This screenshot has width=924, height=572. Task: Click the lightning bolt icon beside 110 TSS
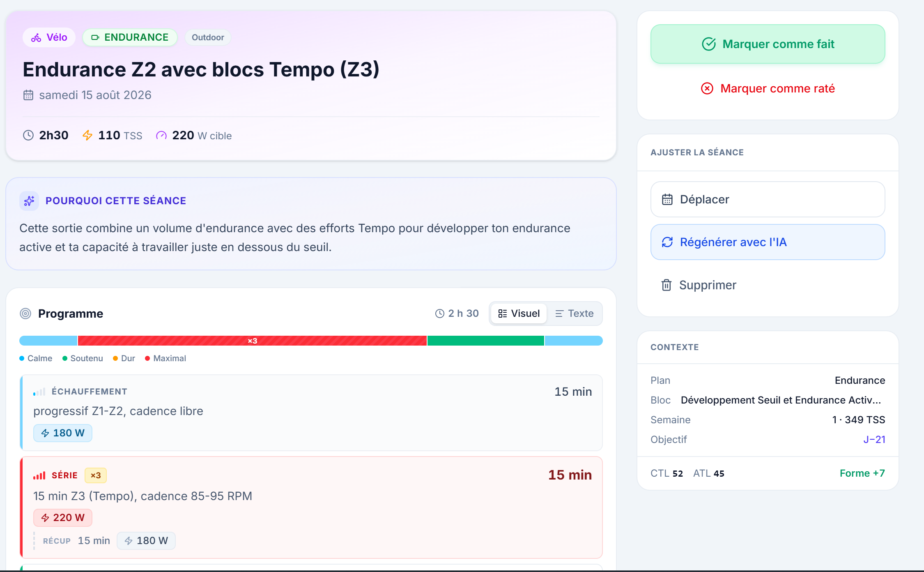[87, 135]
